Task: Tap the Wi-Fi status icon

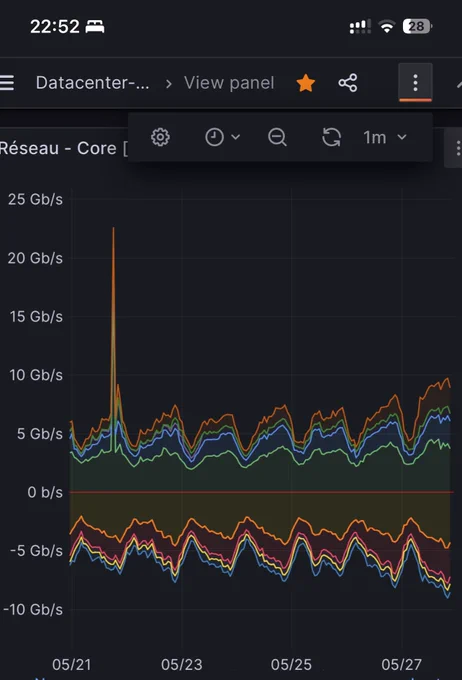Action: coord(387,26)
